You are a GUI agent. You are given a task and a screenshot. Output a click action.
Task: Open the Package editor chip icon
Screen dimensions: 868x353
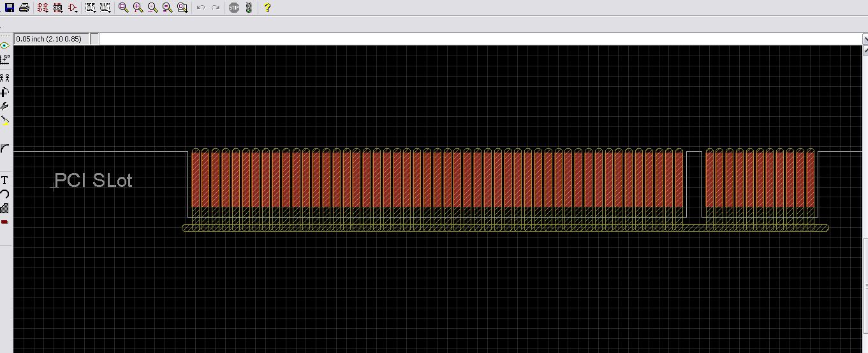(57, 8)
